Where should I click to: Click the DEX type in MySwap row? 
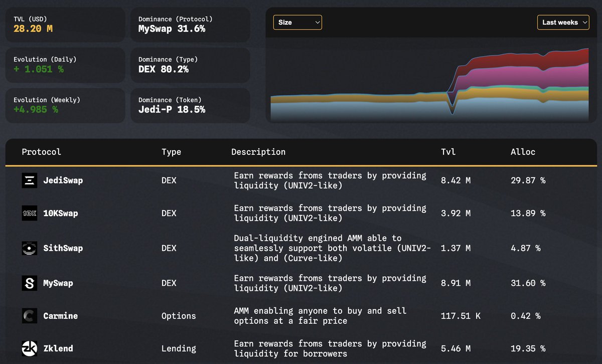pos(169,283)
